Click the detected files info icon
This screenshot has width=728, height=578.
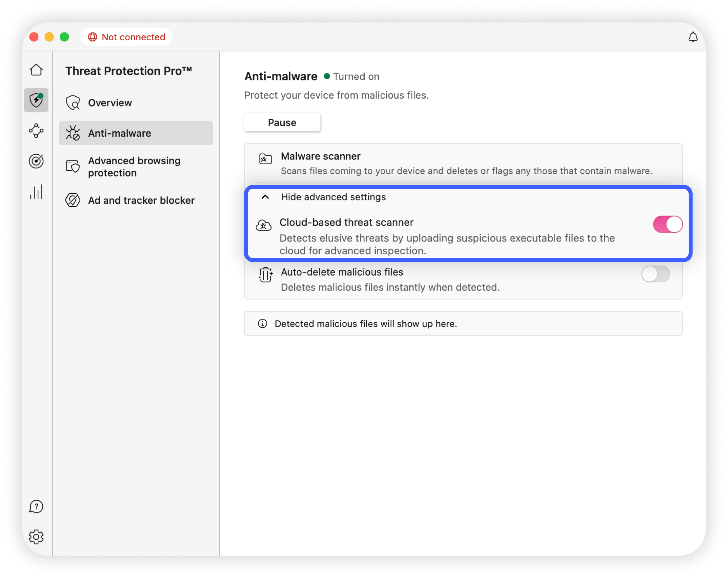(262, 324)
